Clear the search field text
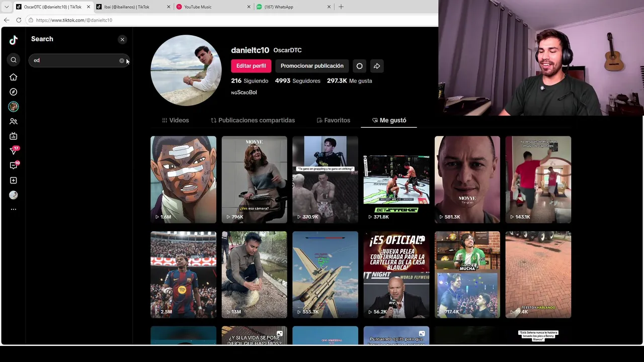Image resolution: width=644 pixels, height=362 pixels. [x=121, y=60]
